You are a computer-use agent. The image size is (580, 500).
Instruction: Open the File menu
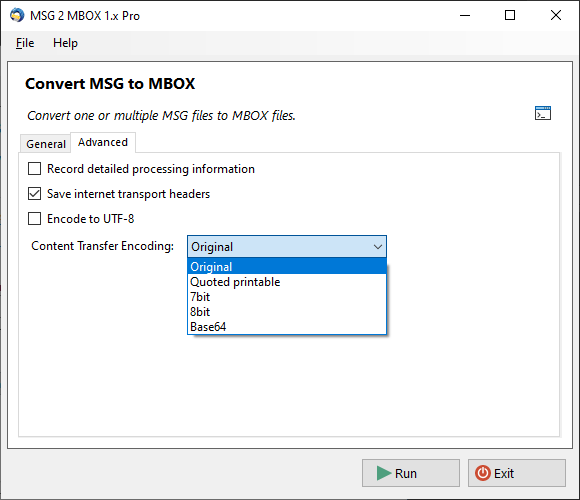point(25,43)
